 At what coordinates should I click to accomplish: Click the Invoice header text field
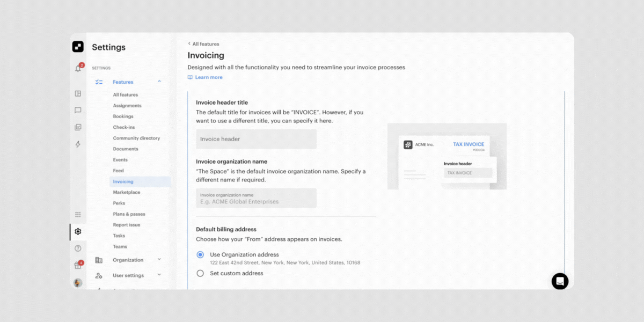256,139
